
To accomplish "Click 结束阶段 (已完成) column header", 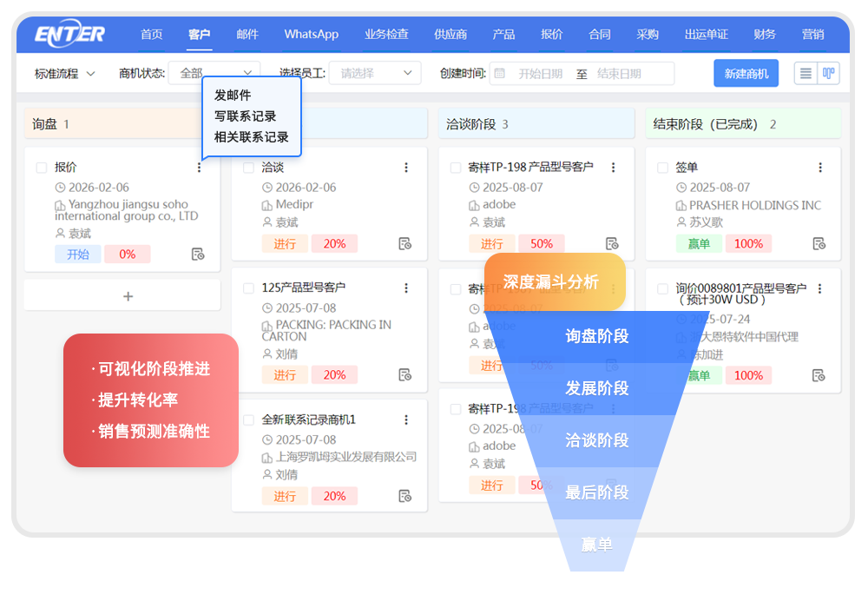I will pos(743,124).
